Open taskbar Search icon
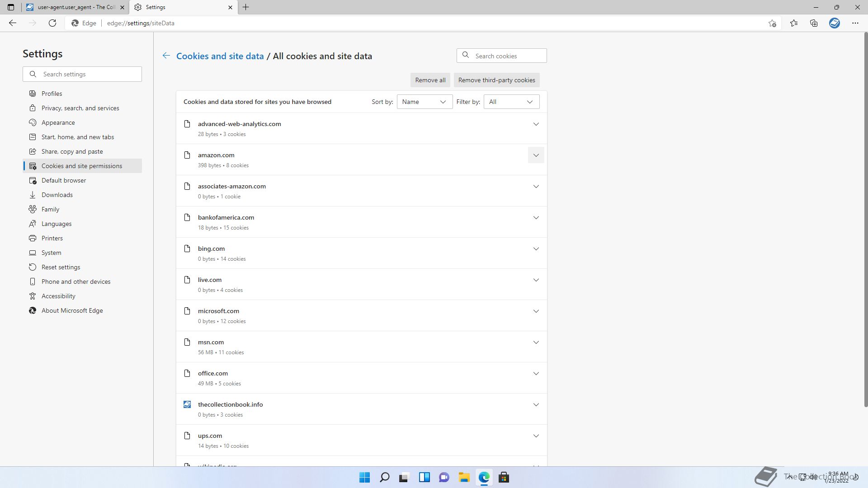Screen dimensions: 868x488 [x=385, y=477]
